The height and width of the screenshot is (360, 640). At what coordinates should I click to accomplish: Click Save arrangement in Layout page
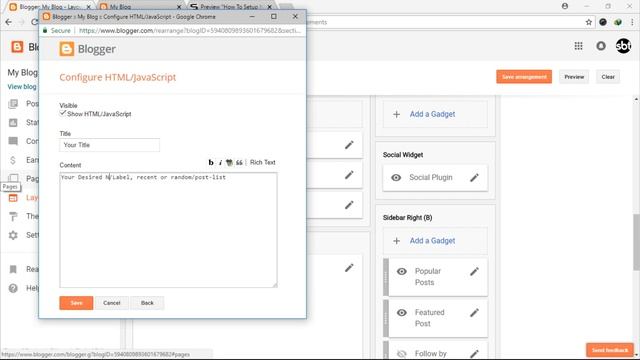(524, 77)
